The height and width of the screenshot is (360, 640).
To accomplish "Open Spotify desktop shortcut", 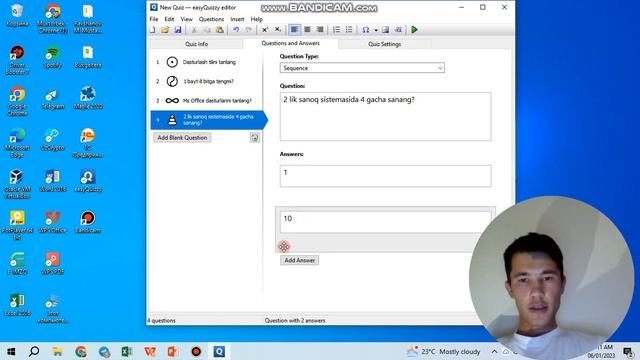I will 52,57.
